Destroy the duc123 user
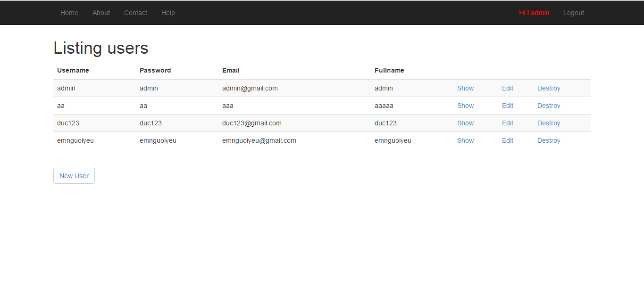 point(549,123)
